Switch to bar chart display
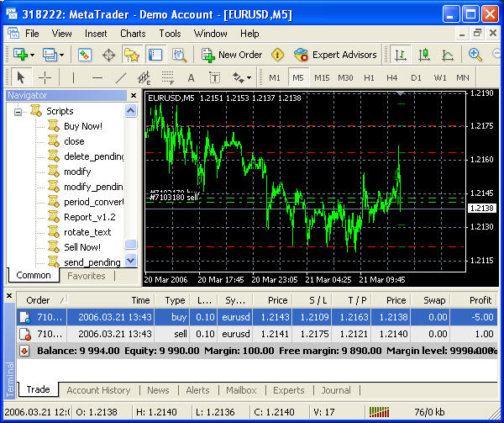The image size is (504, 423). pos(401,55)
